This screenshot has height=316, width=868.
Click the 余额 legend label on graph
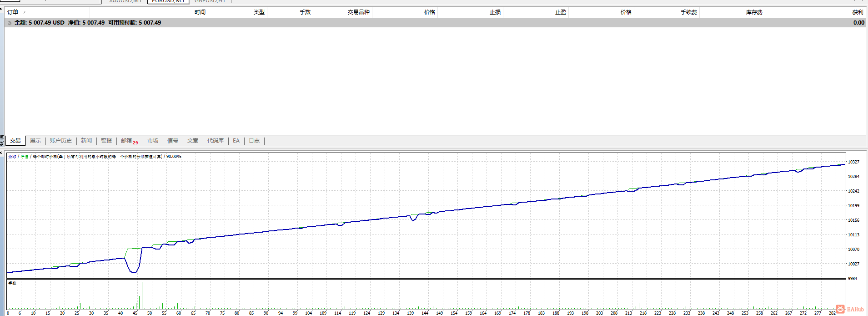pos(12,157)
